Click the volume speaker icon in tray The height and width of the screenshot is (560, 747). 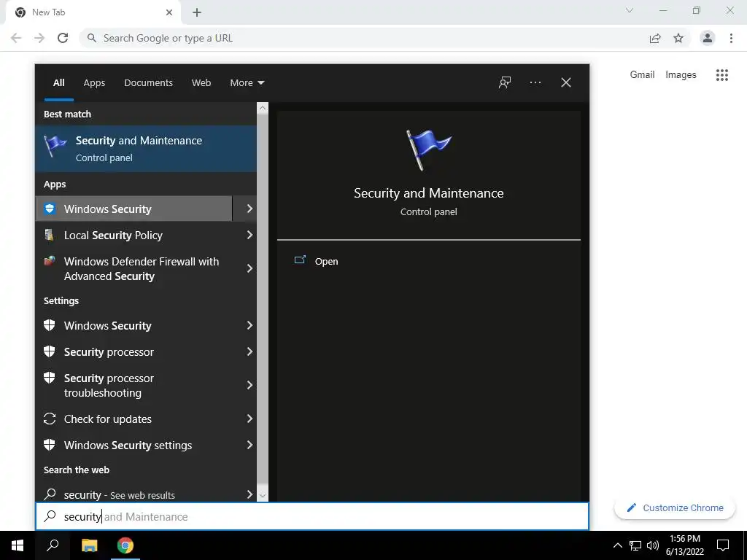click(x=653, y=545)
